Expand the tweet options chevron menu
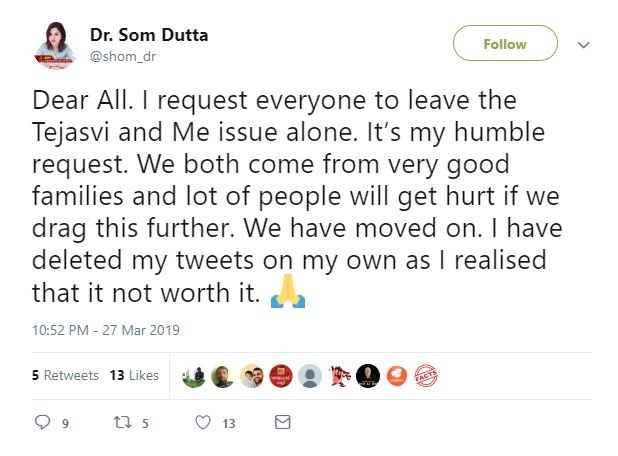618x456 pixels. [x=585, y=45]
